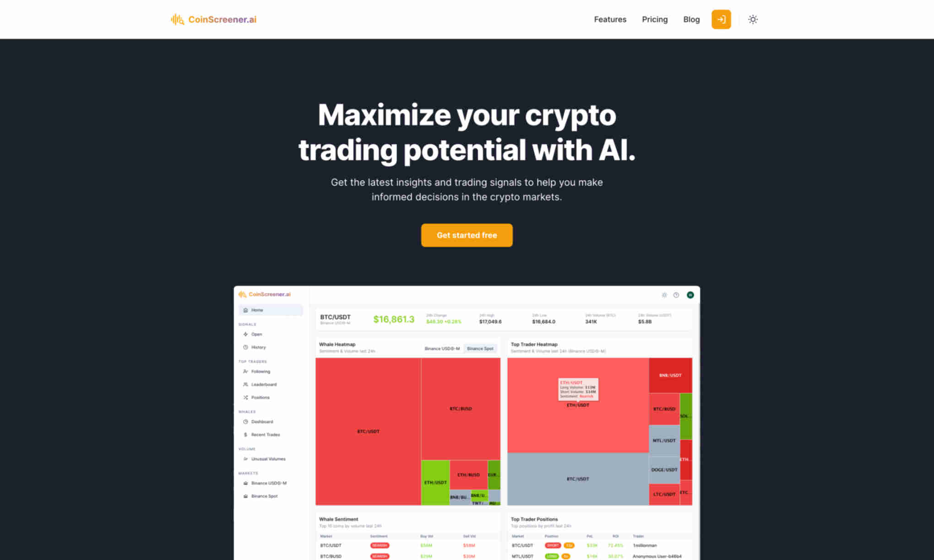Click the Positions sidebar item
The width and height of the screenshot is (934, 560).
click(x=260, y=397)
